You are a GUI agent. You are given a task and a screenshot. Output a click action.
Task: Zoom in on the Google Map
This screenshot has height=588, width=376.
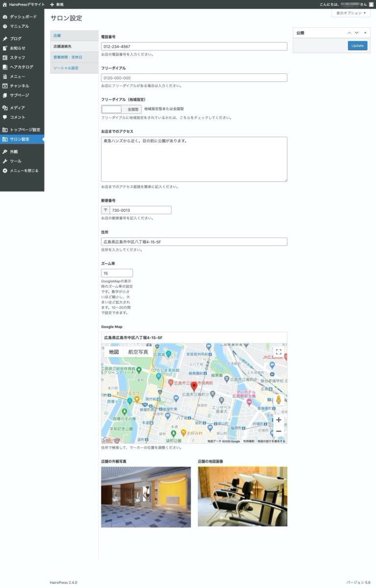(x=279, y=420)
